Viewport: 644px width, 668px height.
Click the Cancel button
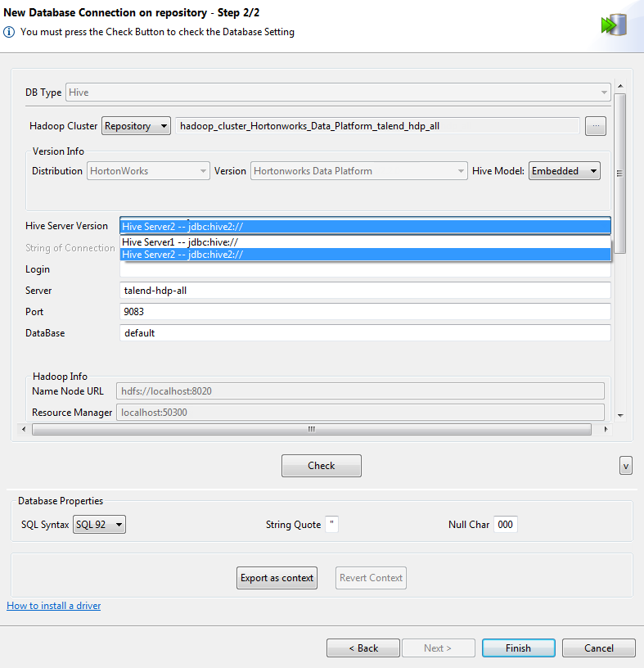coord(598,648)
